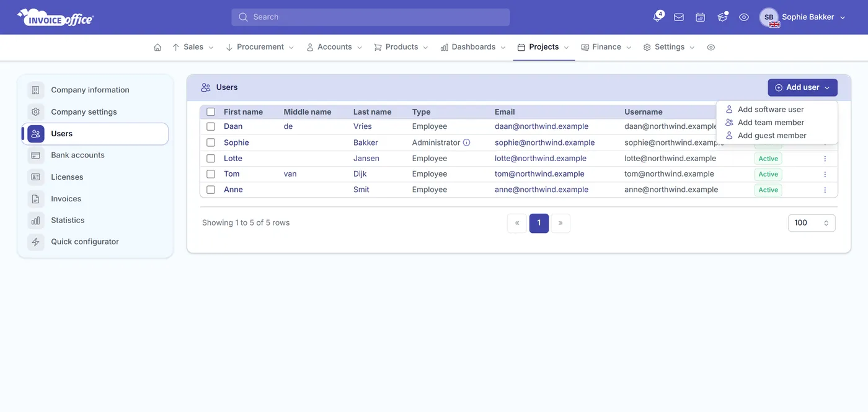
Task: Check the box for Lotte Jansen
Action: (211, 159)
